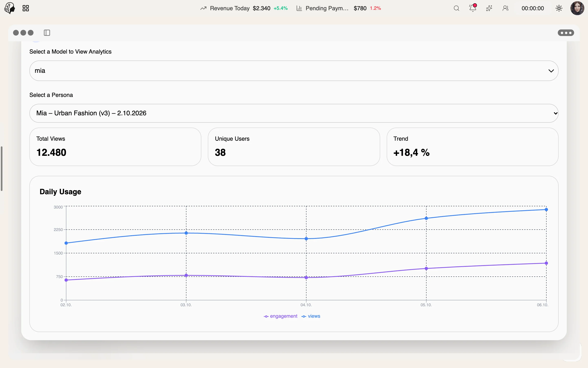Click views data point at 05.10.
588x368 pixels.
[426, 218]
